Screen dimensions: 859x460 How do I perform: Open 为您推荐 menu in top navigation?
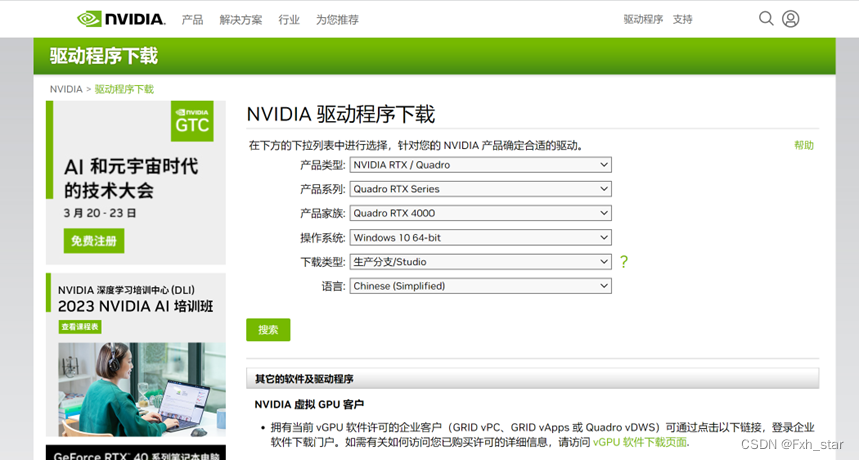point(337,20)
